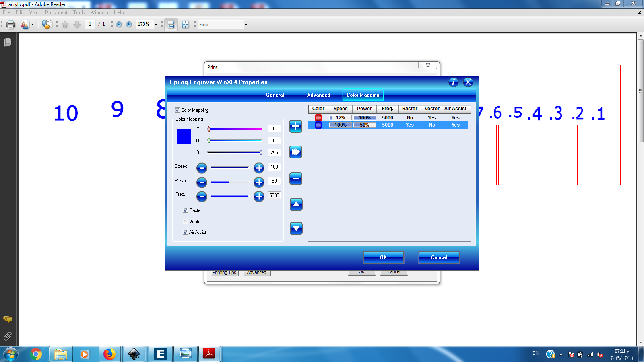Close the Epilog Properties dialog with X
Screen dimensions: 644x362
468,82
